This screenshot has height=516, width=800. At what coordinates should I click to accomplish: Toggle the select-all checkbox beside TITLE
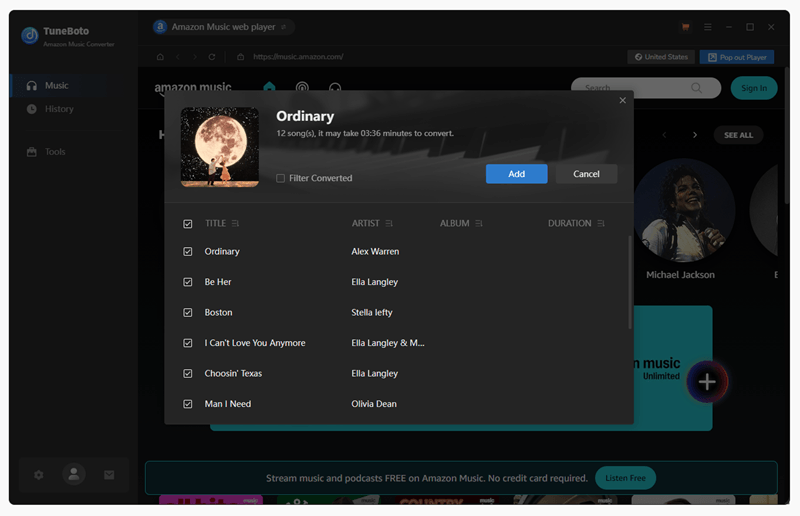click(x=188, y=224)
